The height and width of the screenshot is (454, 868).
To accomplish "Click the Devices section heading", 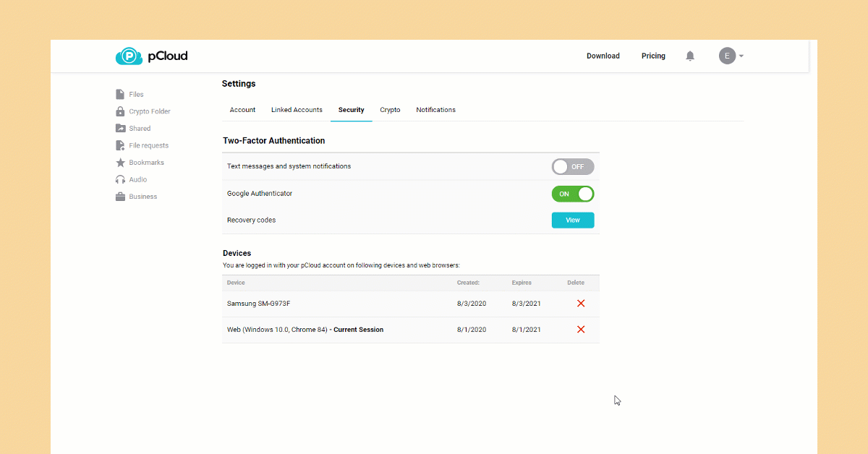I will (237, 254).
